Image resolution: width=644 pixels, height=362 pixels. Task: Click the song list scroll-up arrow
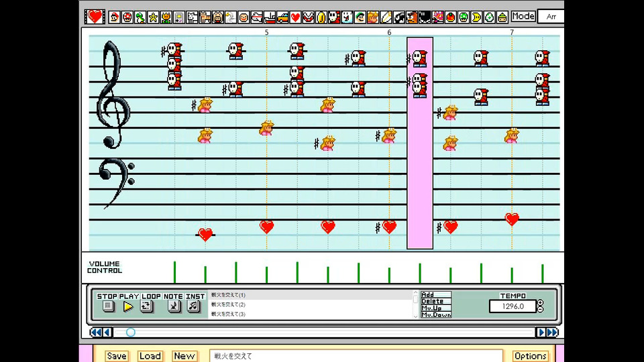[415, 293]
